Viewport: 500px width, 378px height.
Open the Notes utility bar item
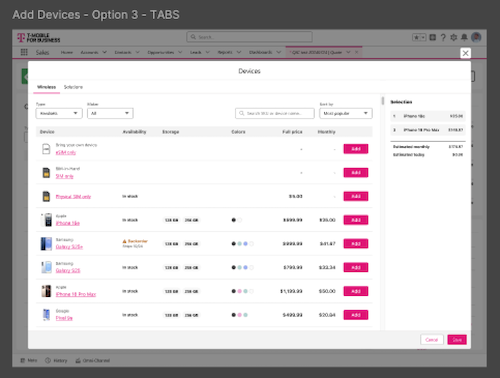coord(29,360)
